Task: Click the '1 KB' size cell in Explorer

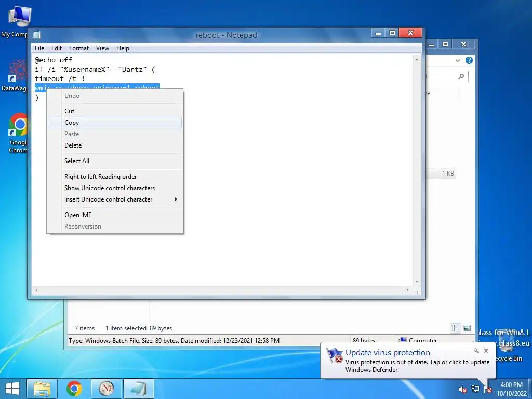Action: point(447,174)
